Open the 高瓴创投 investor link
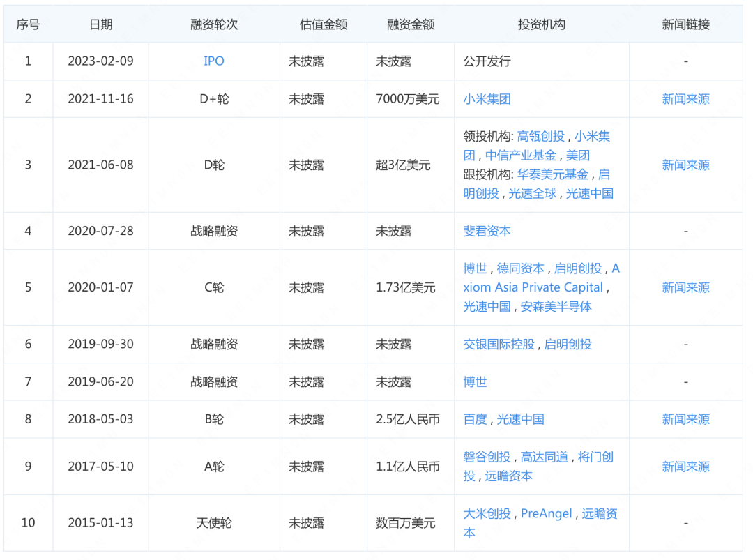753x560 pixels. [x=540, y=137]
